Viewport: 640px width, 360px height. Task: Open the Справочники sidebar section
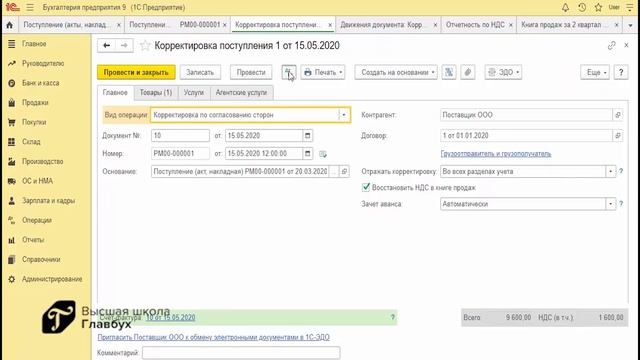pyautogui.click(x=41, y=259)
